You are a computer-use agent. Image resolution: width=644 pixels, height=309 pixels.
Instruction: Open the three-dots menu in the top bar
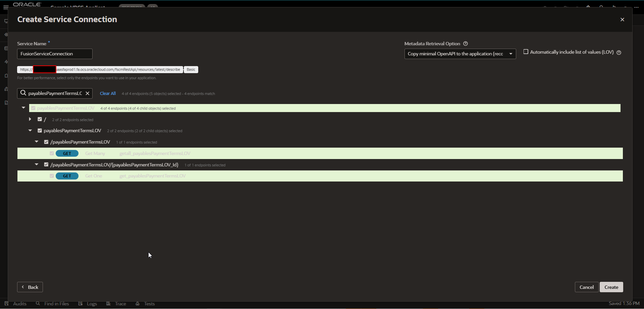637,7
